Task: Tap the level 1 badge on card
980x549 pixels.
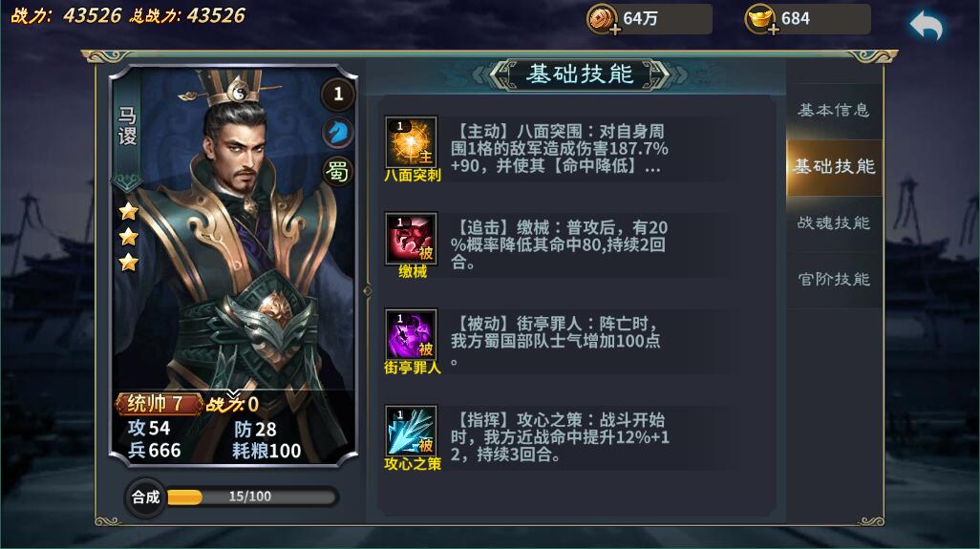Action: click(338, 95)
